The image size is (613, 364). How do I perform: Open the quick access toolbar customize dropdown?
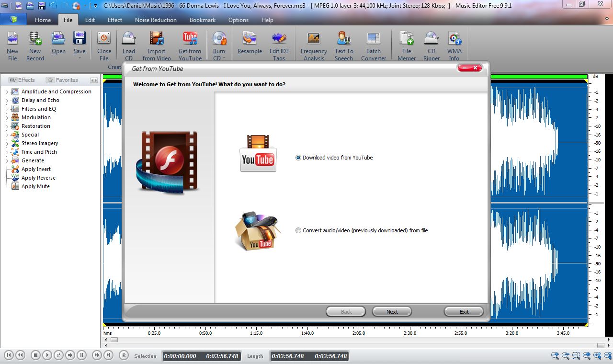point(95,6)
